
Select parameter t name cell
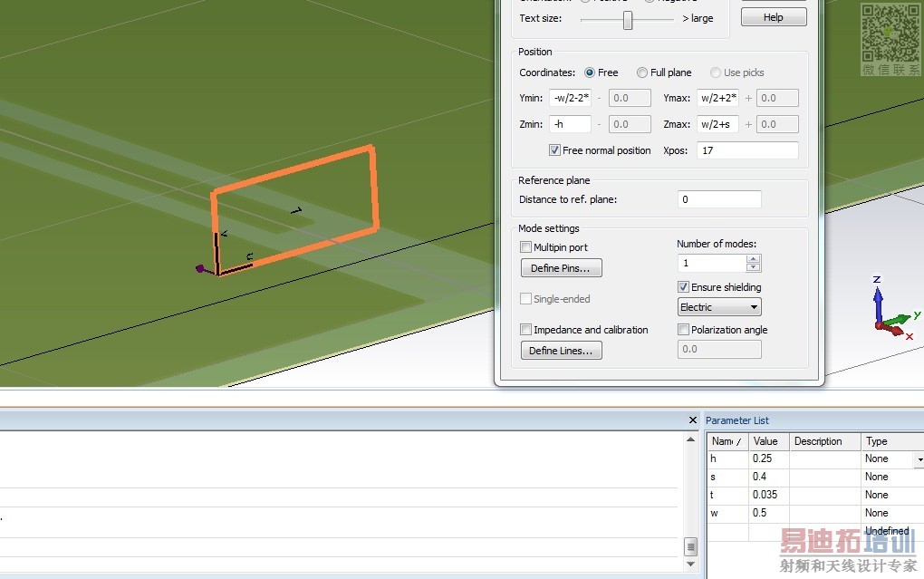[x=727, y=496]
